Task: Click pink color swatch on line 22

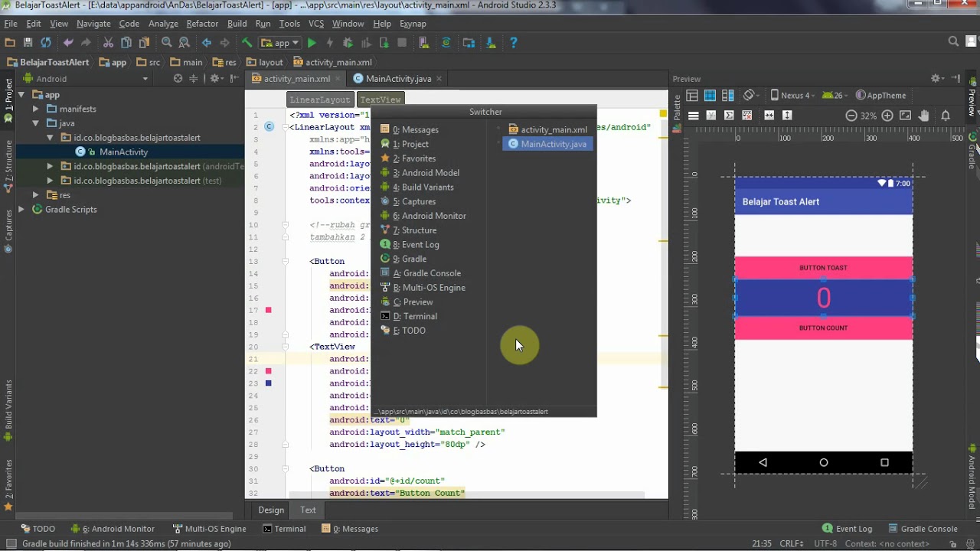Action: [x=268, y=370]
